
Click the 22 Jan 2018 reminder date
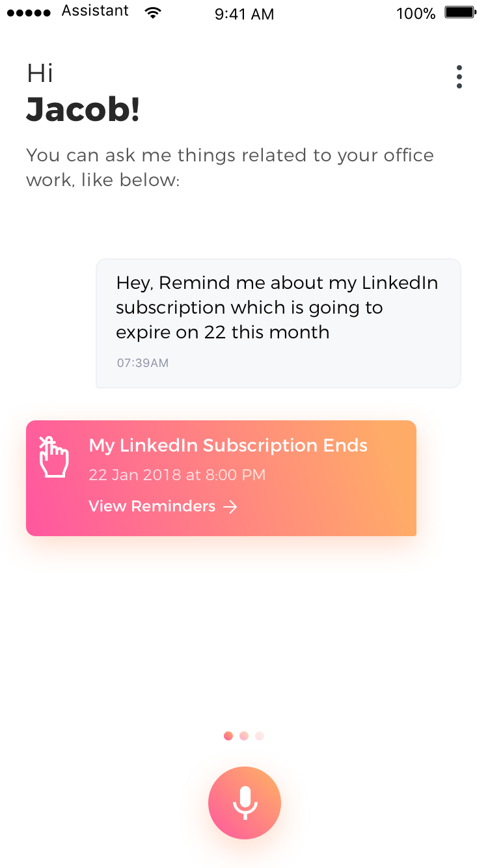[x=177, y=475]
